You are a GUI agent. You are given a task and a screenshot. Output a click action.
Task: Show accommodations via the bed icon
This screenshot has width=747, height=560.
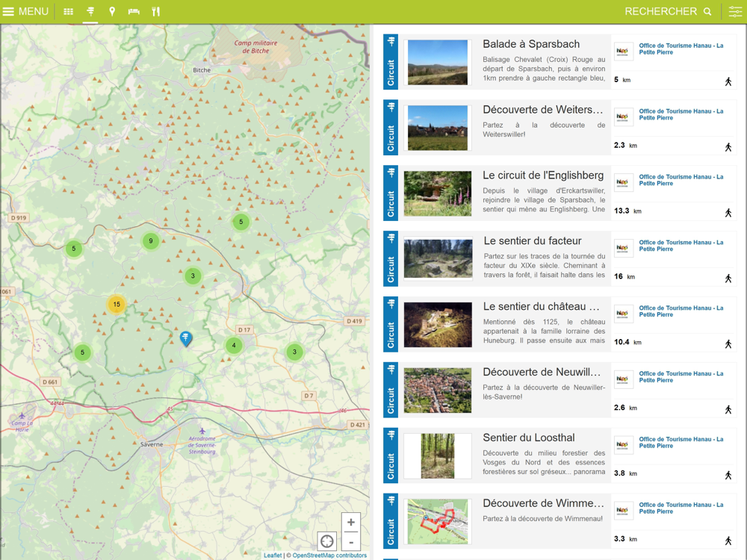tap(134, 11)
